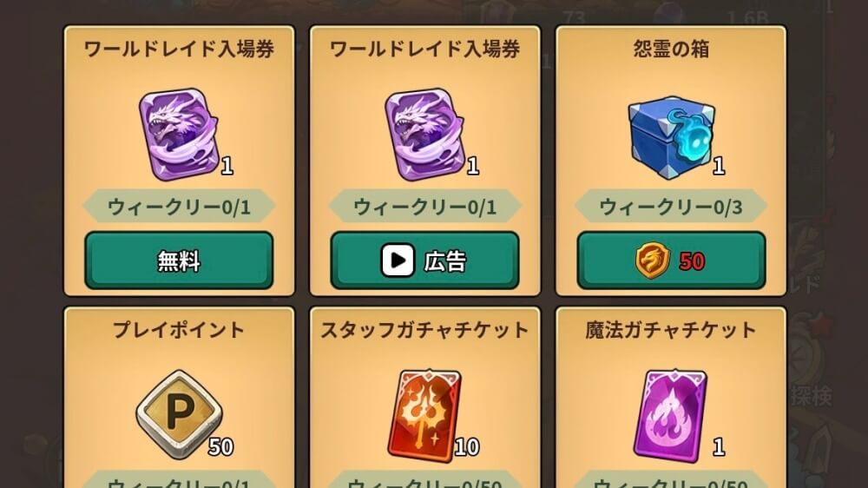Claim the free ワールドレイド入場券 with 無料 button
Screen dimensions: 868x488
click(179, 260)
